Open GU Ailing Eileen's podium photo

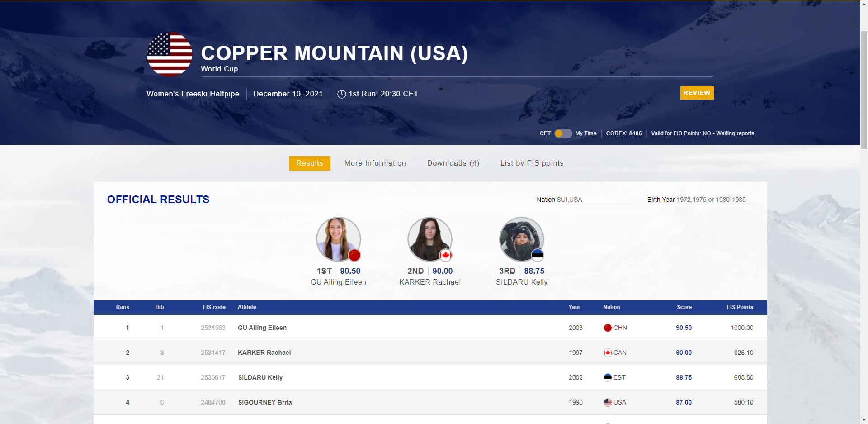[x=338, y=239]
